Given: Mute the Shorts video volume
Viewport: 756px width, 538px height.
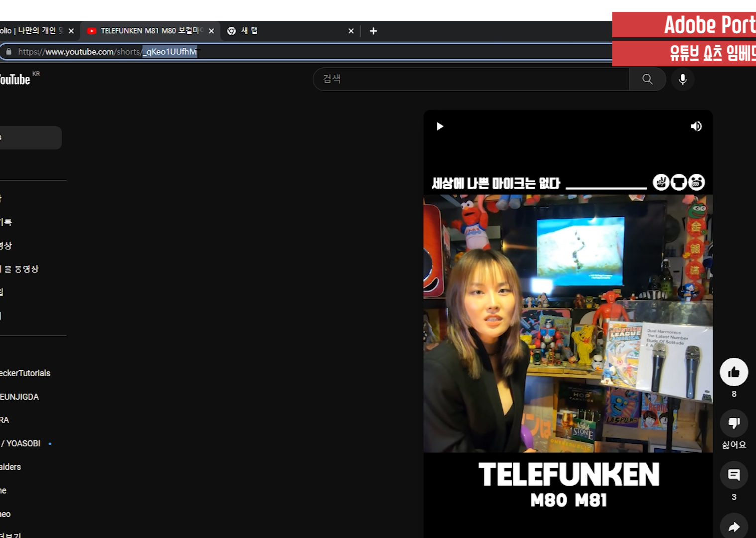Looking at the screenshot, I should (x=696, y=126).
